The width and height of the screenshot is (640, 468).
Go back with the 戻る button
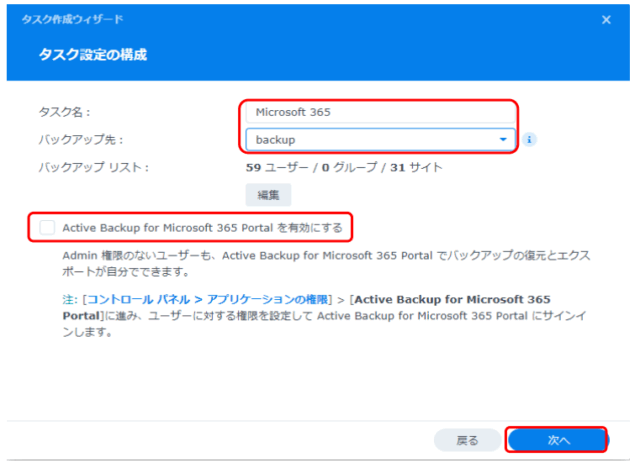[x=467, y=440]
